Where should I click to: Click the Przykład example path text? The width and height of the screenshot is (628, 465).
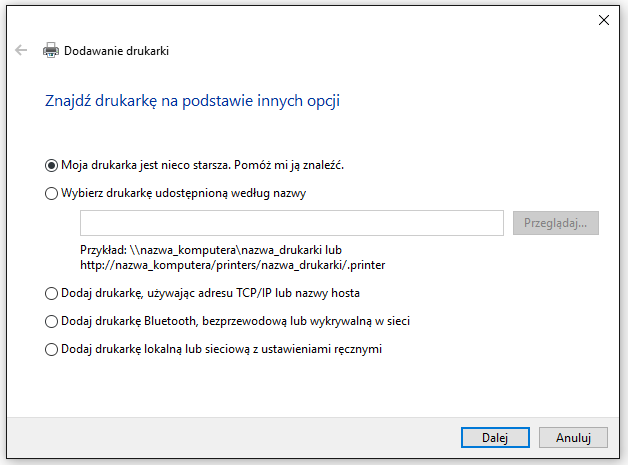point(232,258)
